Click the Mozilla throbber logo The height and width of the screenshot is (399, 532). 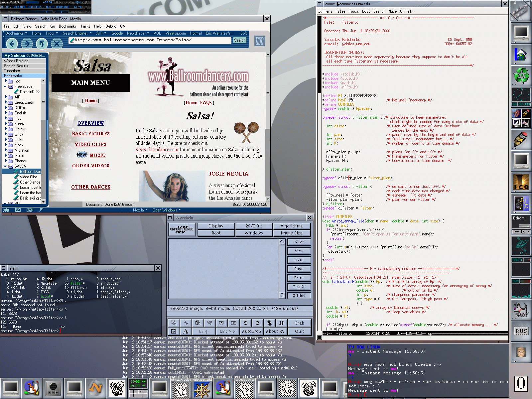259,41
